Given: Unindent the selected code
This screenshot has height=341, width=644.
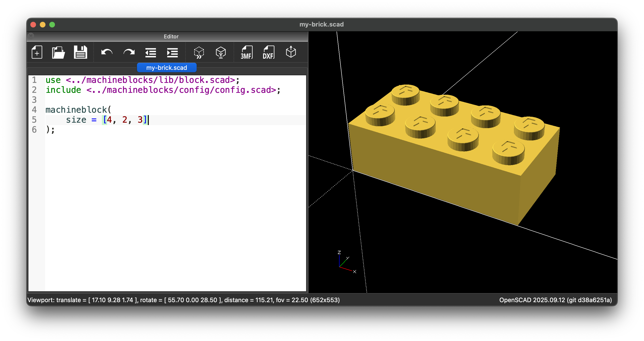Looking at the screenshot, I should [150, 53].
